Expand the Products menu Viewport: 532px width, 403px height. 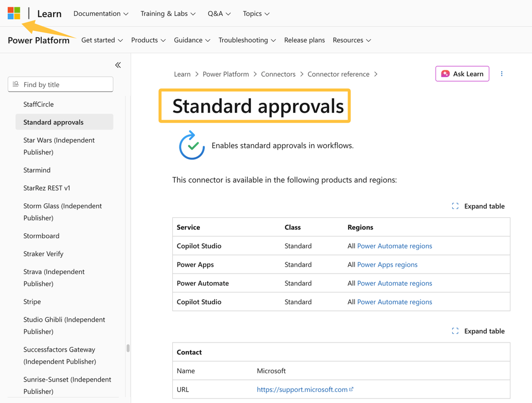point(148,40)
